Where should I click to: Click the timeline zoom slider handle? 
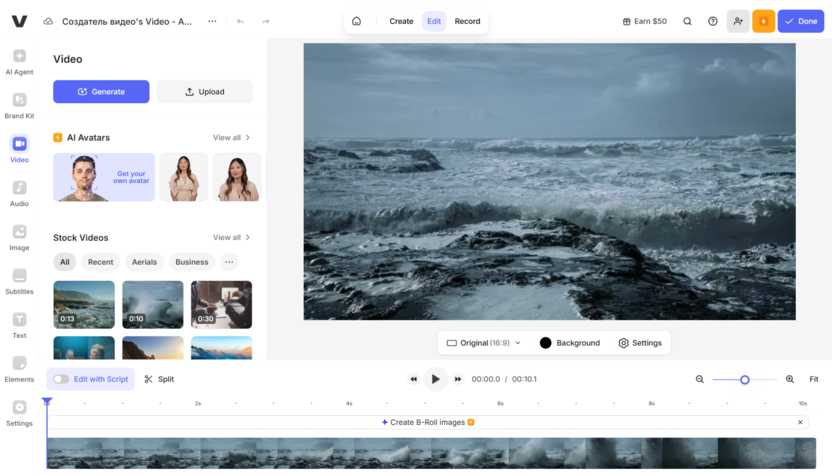(x=745, y=380)
